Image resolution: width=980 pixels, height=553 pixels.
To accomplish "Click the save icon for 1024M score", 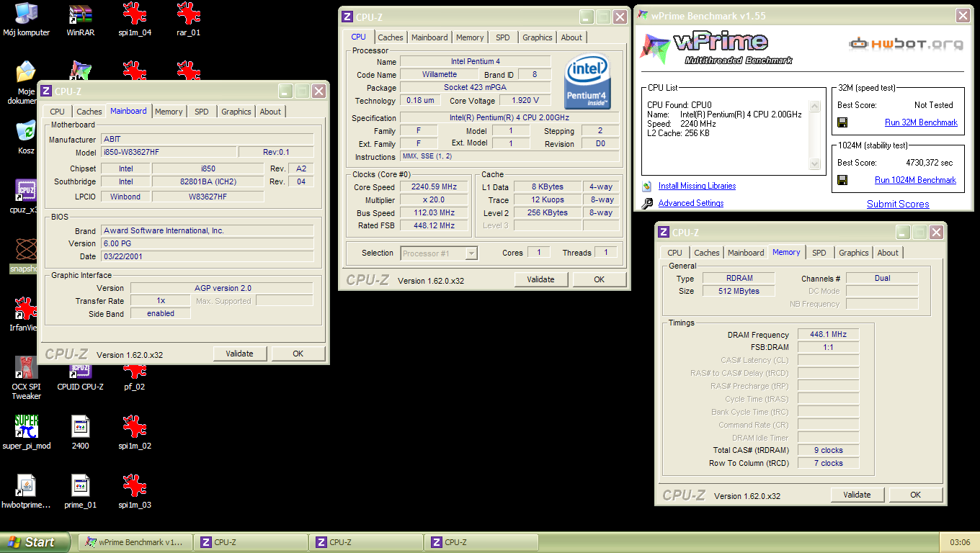I will click(x=842, y=180).
